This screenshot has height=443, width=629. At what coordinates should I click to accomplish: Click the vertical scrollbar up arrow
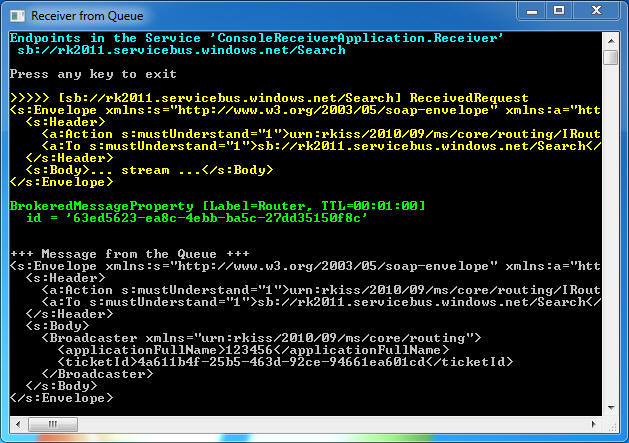tap(611, 40)
